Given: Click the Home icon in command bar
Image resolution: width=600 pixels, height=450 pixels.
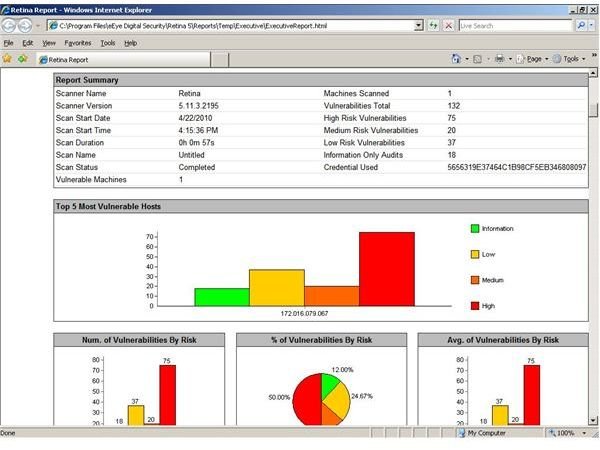Looking at the screenshot, I should (456, 59).
